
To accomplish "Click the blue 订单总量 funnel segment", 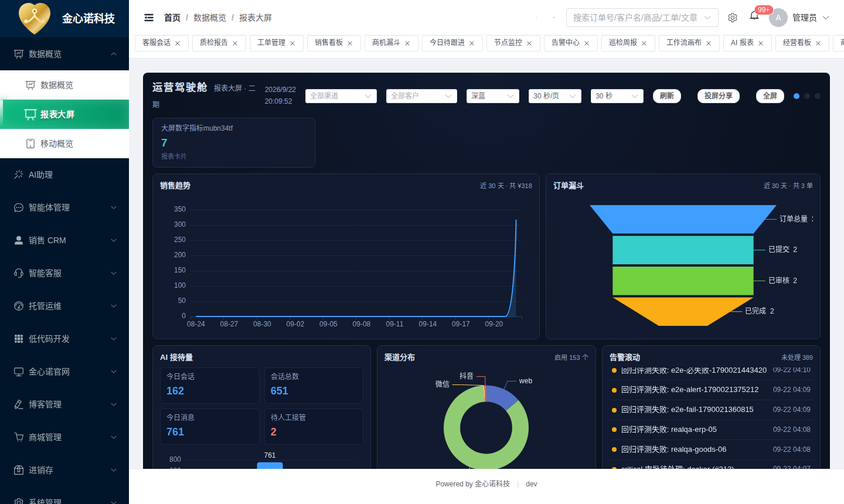I will [x=683, y=219].
